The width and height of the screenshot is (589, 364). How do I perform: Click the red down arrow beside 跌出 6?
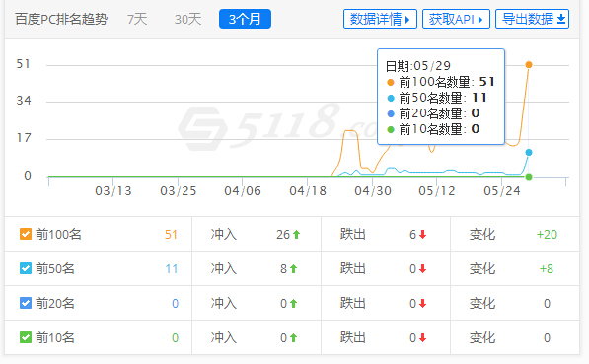tap(423, 235)
